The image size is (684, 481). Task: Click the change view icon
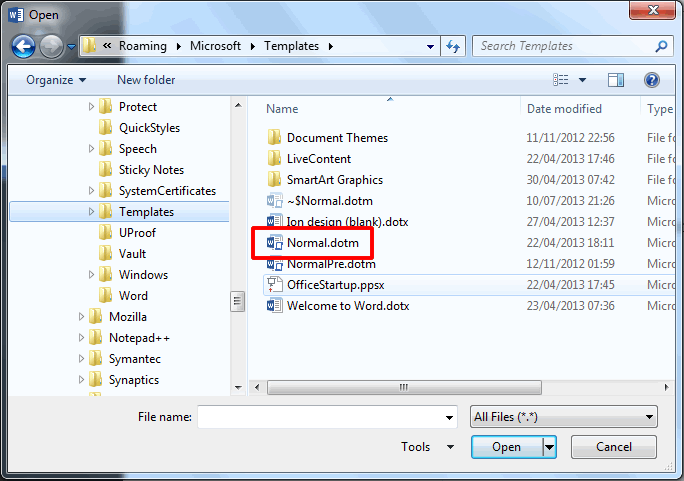click(x=561, y=80)
